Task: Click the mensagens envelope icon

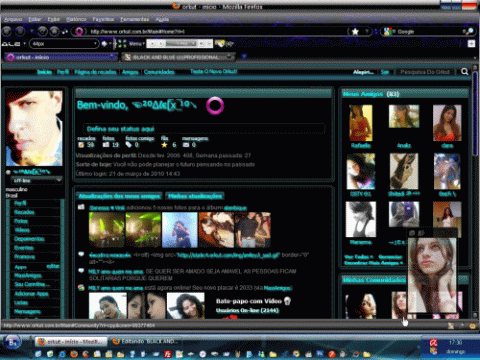Action: click(x=186, y=145)
